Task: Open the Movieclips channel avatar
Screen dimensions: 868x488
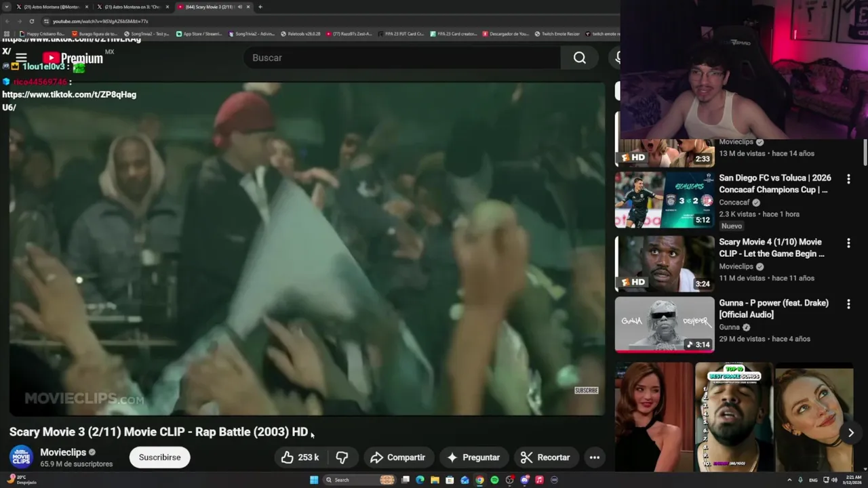Action: 21,457
